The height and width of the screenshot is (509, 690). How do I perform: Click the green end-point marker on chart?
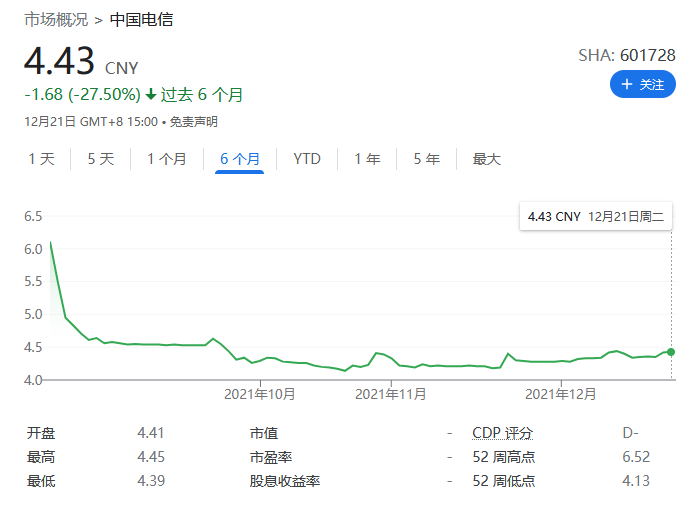670,352
